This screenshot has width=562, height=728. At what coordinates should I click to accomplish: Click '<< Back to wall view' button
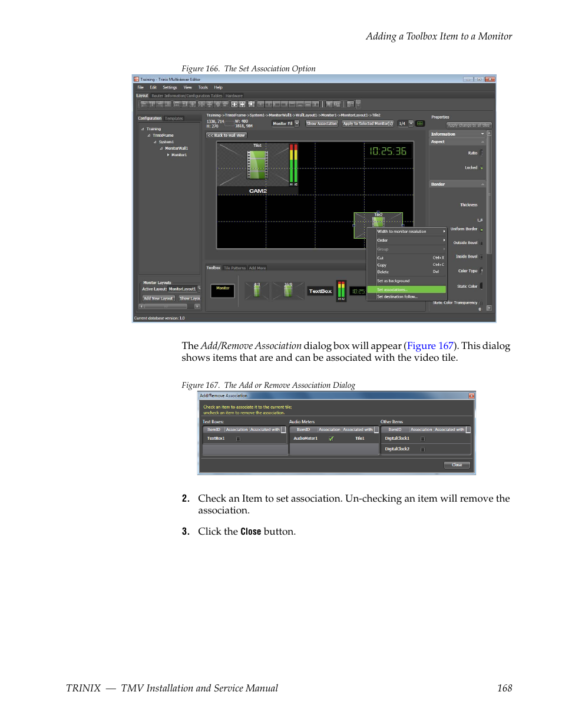point(226,135)
